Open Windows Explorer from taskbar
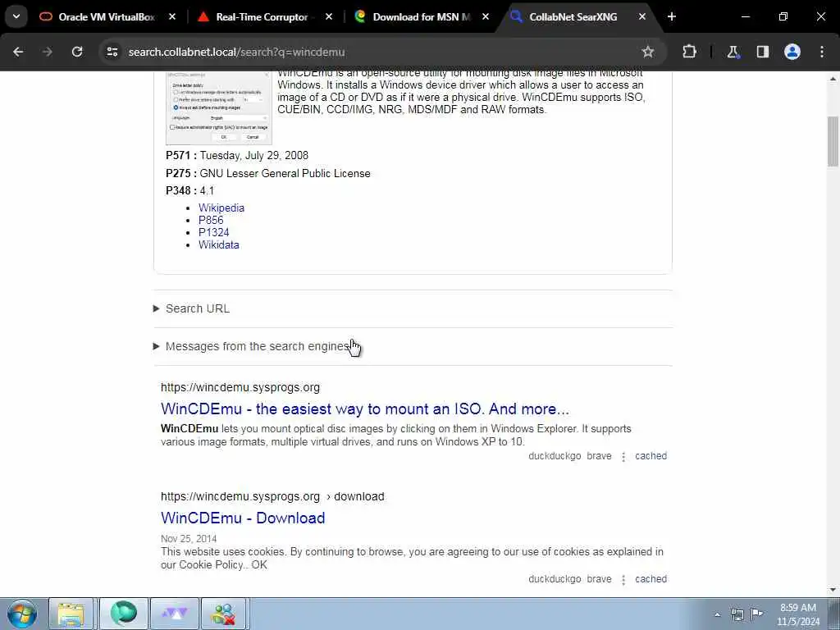 click(x=71, y=614)
